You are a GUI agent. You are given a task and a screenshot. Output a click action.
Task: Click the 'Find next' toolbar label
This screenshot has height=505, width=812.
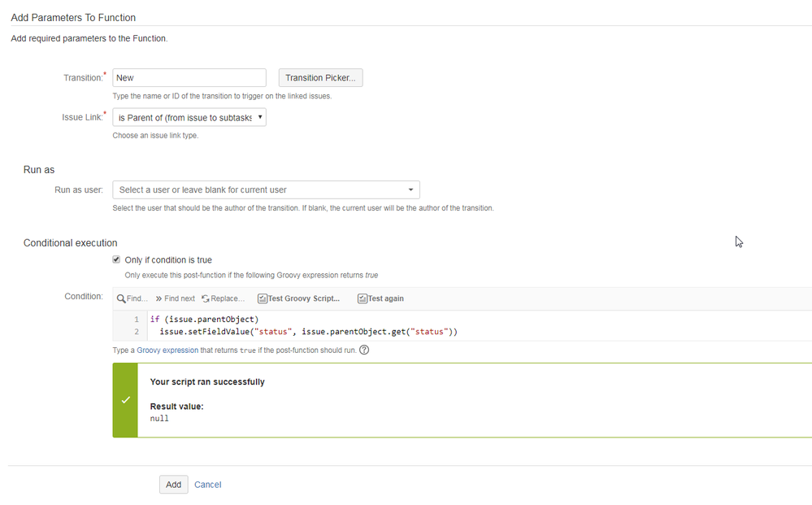point(180,298)
